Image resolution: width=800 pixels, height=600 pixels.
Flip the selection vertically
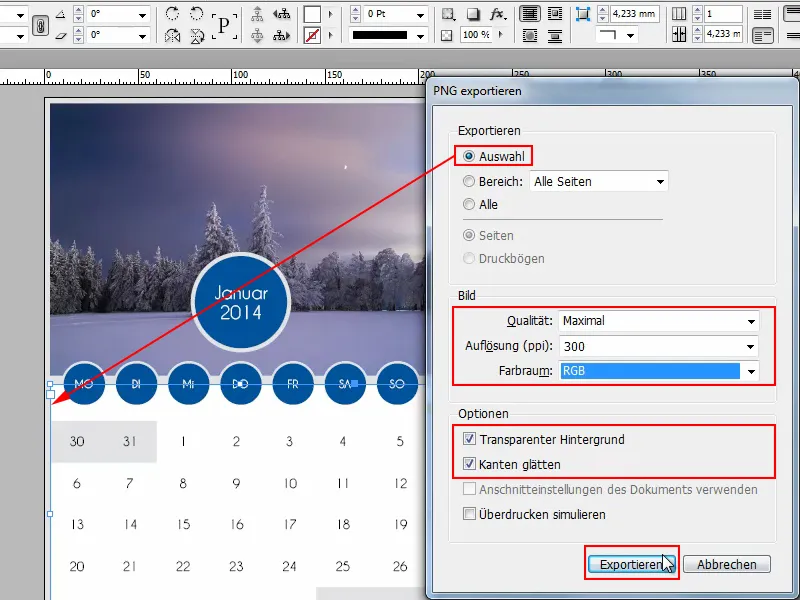click(x=196, y=36)
